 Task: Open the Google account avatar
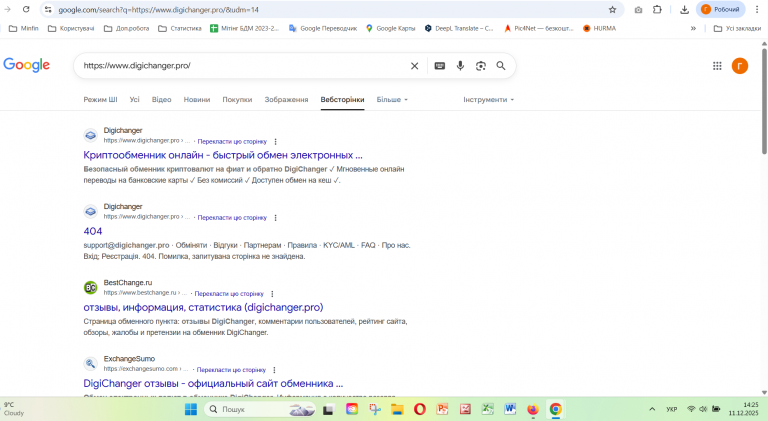(740, 66)
